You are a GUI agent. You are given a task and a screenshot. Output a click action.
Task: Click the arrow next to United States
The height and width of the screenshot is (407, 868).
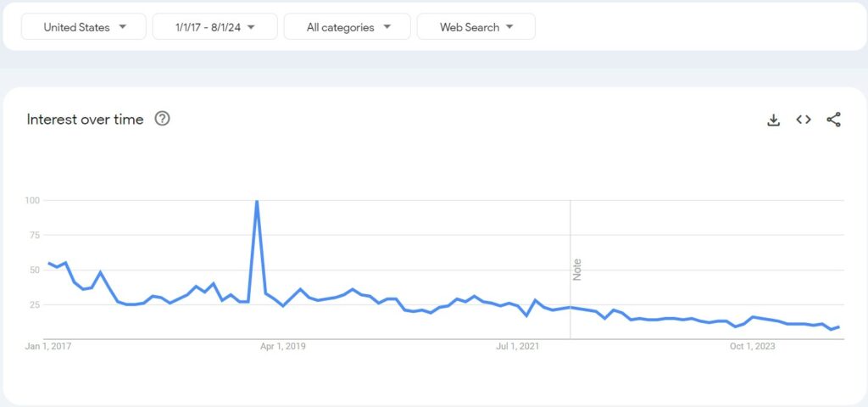pos(123,26)
